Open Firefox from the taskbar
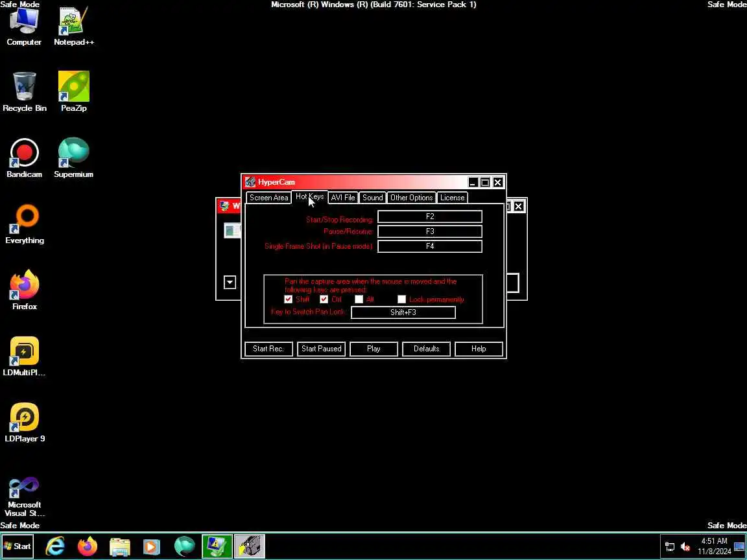Viewport: 747px width, 560px height. point(87,546)
